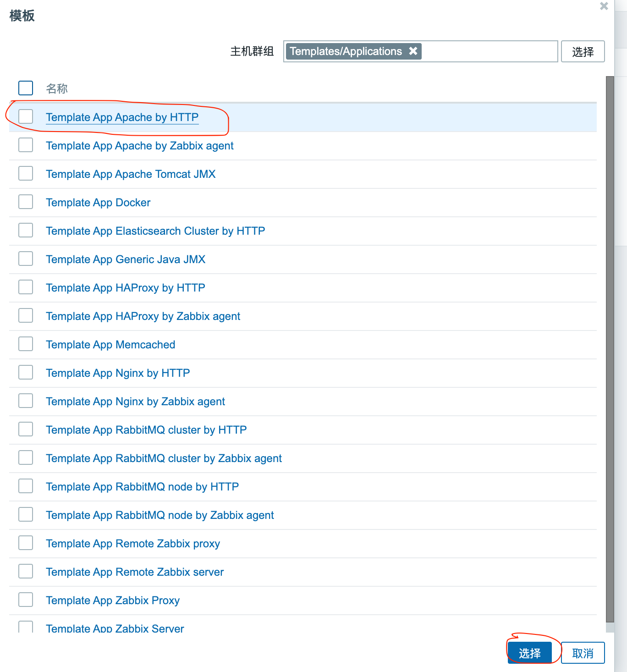627x672 pixels.
Task: Select all templates via header checkbox
Action: coord(26,88)
